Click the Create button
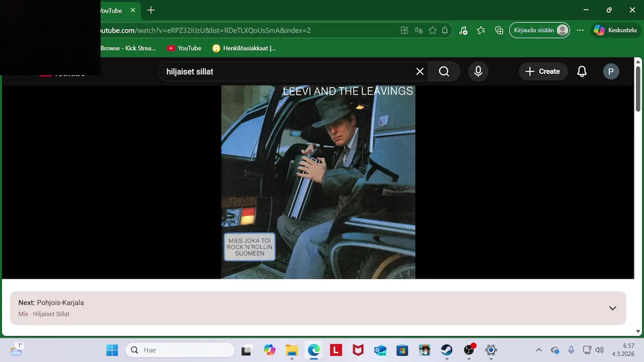 543,71
